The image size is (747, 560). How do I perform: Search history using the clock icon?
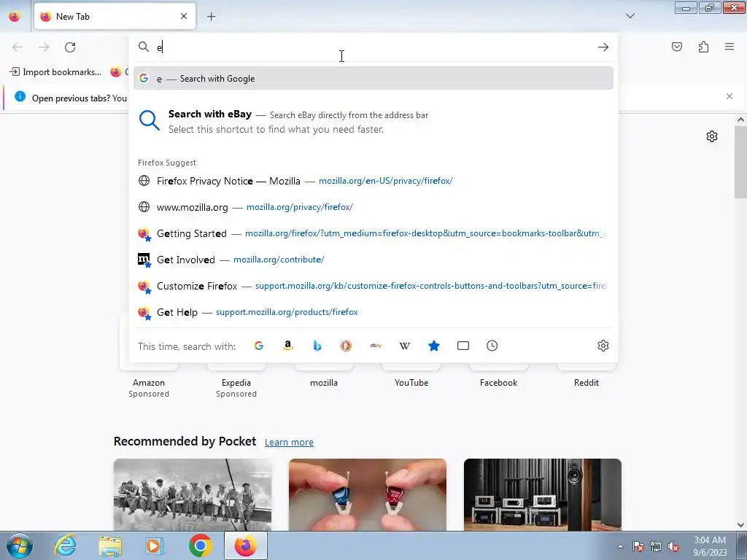point(492,346)
